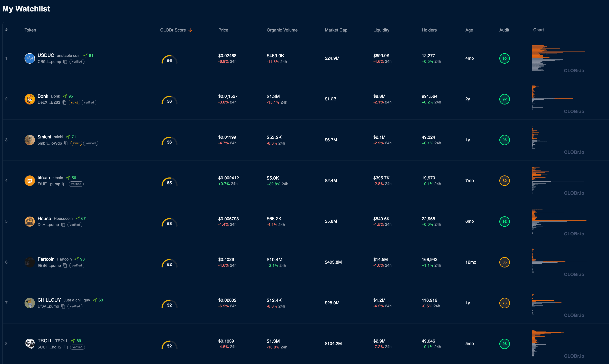Click titcoin CLOBr score gauge 55
The image size is (609, 364).
point(170,182)
